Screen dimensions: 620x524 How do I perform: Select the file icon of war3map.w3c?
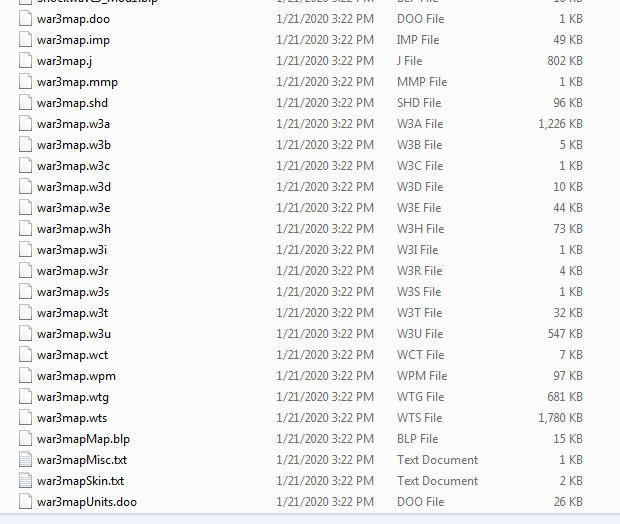[x=25, y=166]
